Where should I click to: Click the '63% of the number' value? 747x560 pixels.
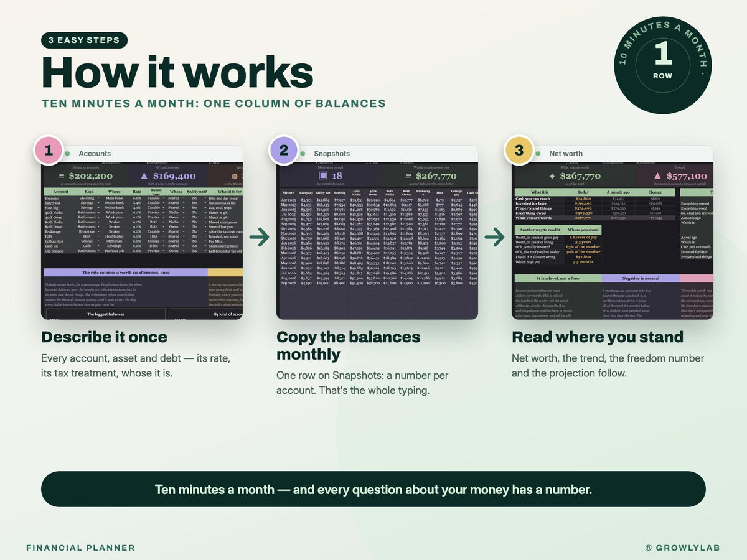tap(583, 247)
